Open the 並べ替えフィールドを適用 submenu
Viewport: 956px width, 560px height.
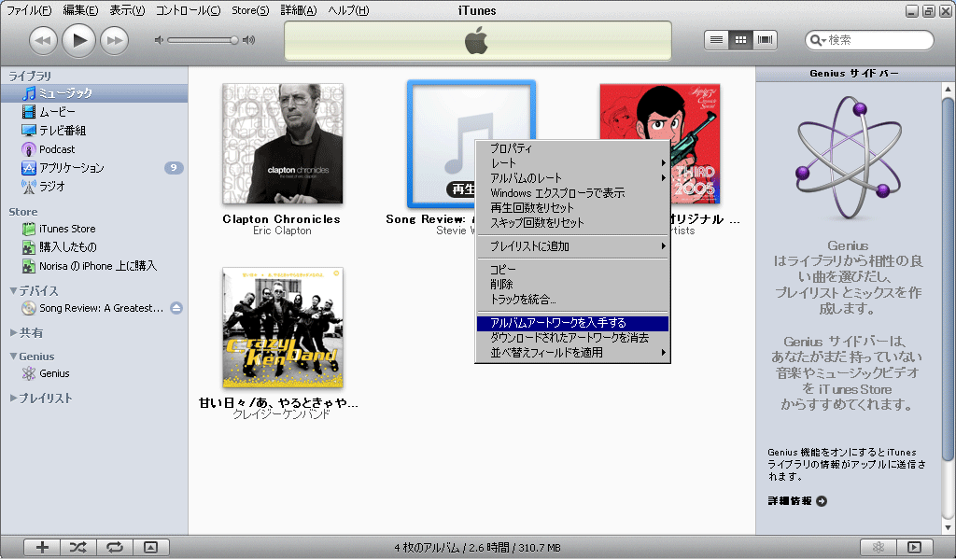pyautogui.click(x=572, y=353)
